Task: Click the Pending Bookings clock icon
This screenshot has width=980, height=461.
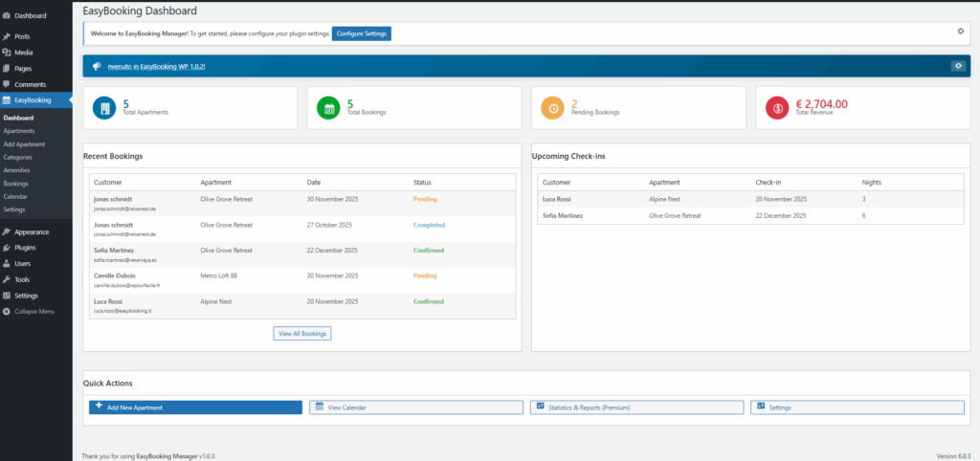Action: pos(553,109)
